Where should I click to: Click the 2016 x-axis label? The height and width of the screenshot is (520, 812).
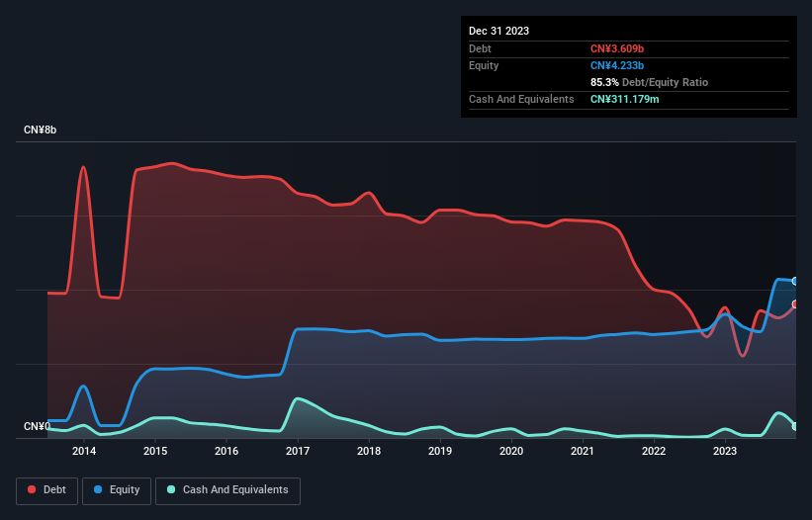226,451
